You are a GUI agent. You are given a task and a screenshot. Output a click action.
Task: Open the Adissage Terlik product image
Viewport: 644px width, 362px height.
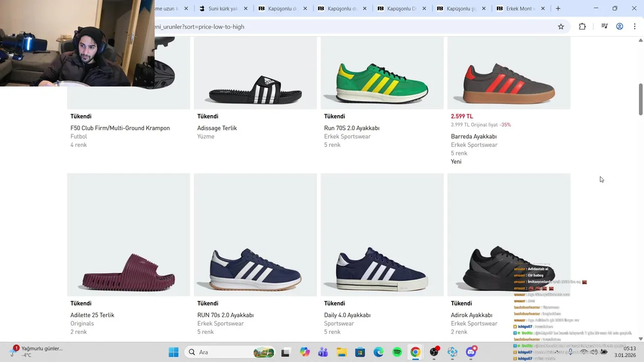click(x=256, y=73)
